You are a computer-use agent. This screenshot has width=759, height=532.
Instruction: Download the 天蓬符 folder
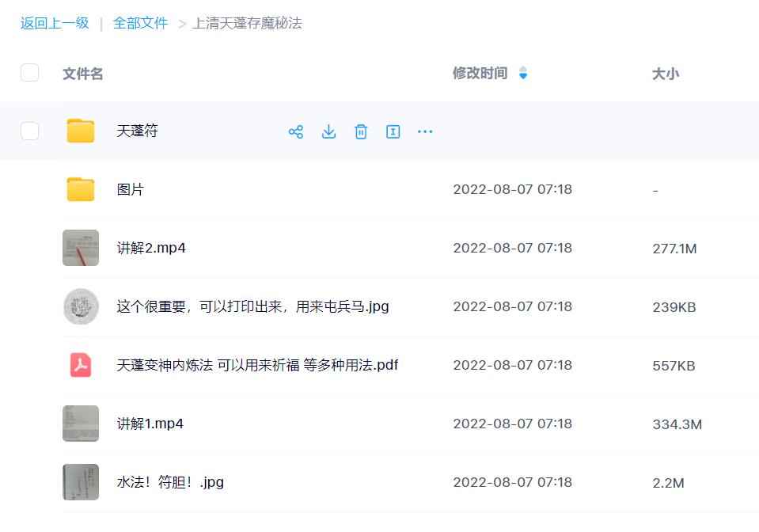point(328,131)
